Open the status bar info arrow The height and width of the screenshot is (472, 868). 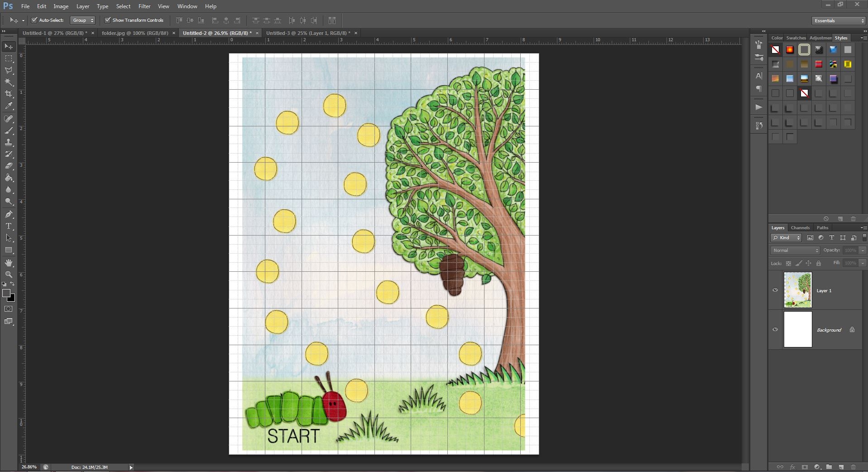coord(131,467)
